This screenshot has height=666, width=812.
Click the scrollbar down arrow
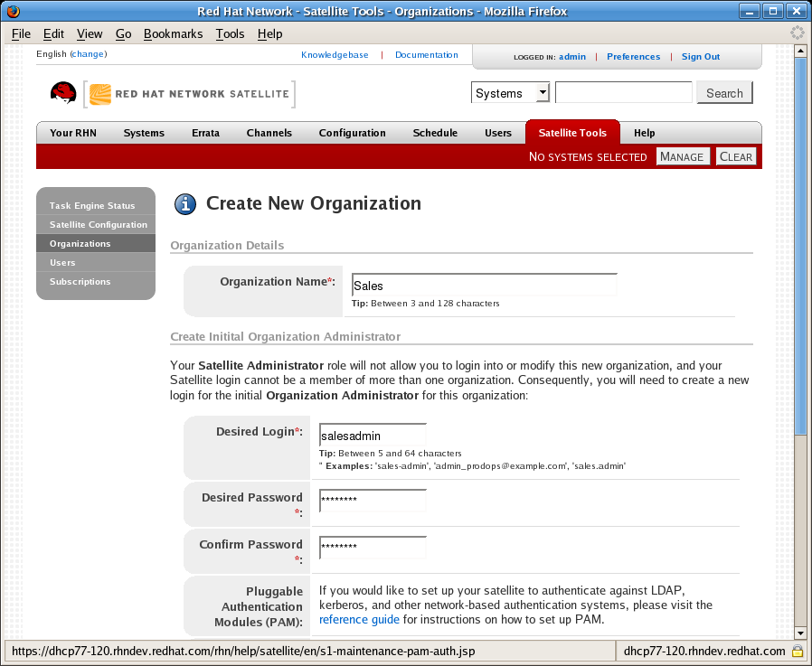point(800,633)
